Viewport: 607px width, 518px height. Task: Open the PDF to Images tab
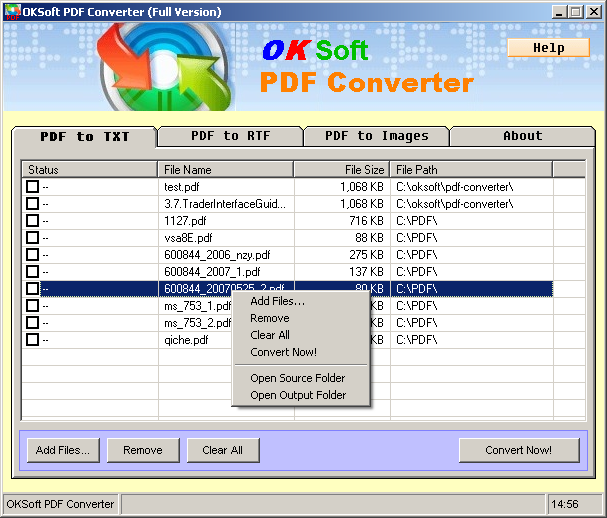click(x=376, y=136)
